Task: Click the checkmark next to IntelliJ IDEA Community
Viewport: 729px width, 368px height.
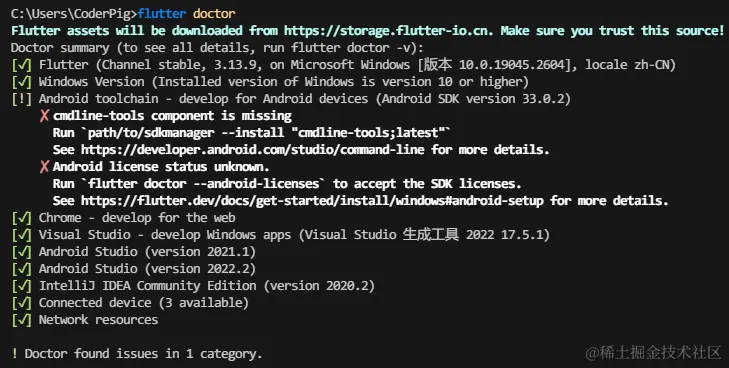Action: pos(21,286)
